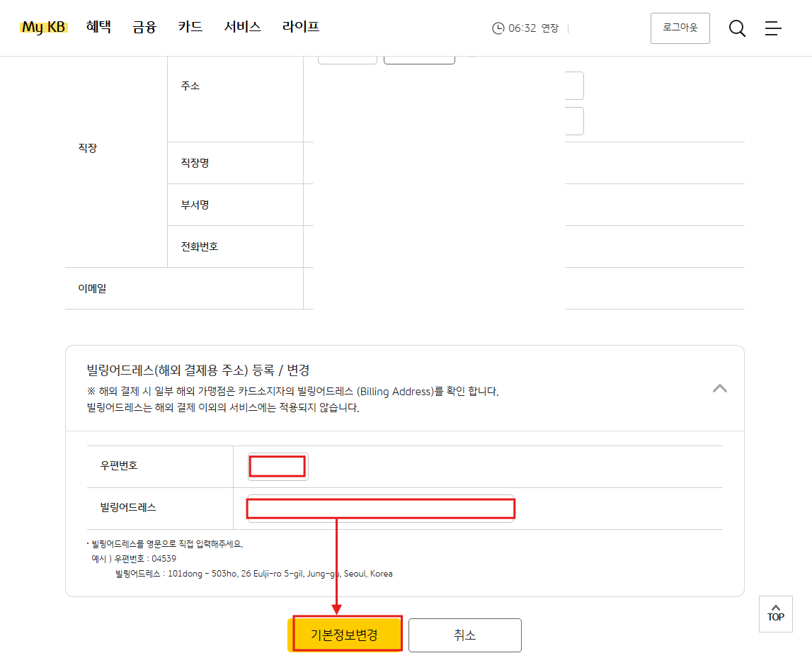This screenshot has height=658, width=812.
Task: Click the 전화번호 label
Action: [x=200, y=246]
